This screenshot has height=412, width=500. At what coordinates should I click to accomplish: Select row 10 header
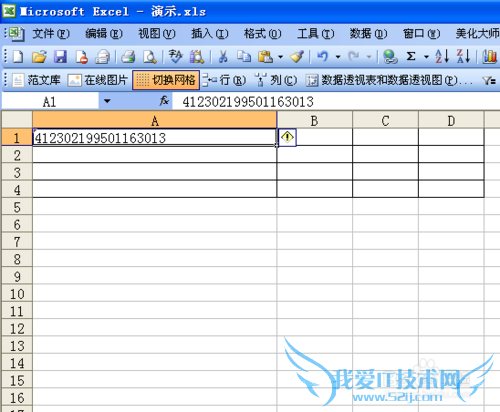click(x=17, y=294)
